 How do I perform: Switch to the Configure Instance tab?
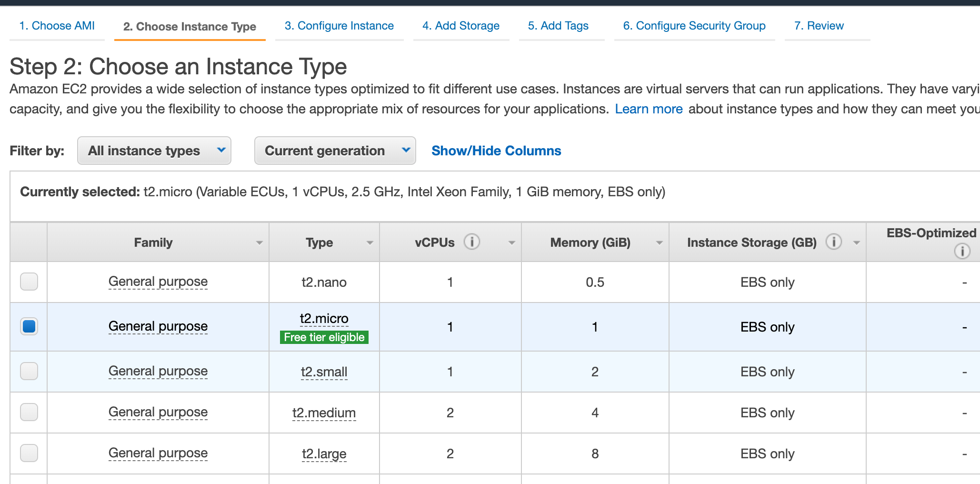[340, 26]
